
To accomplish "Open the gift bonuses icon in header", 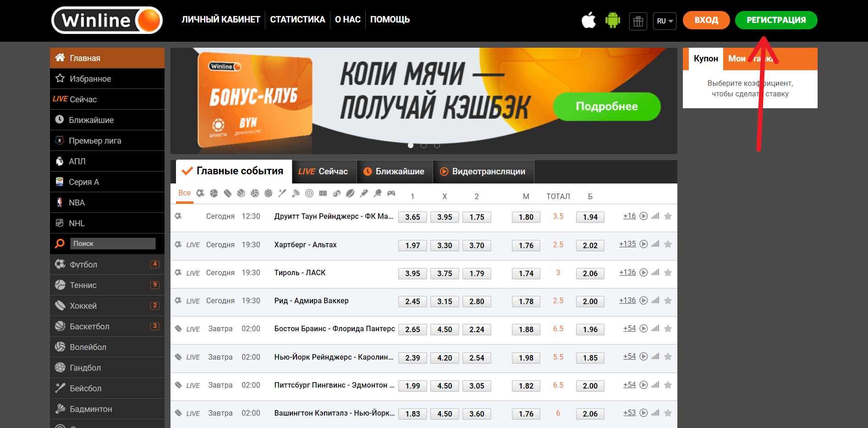I will [x=638, y=21].
